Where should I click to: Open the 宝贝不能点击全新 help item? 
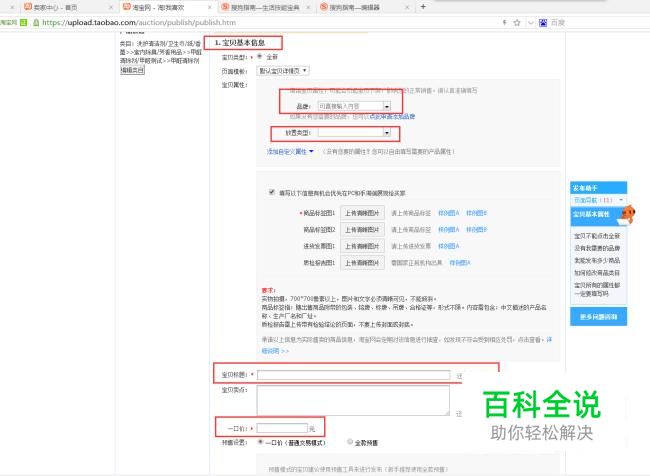(597, 236)
